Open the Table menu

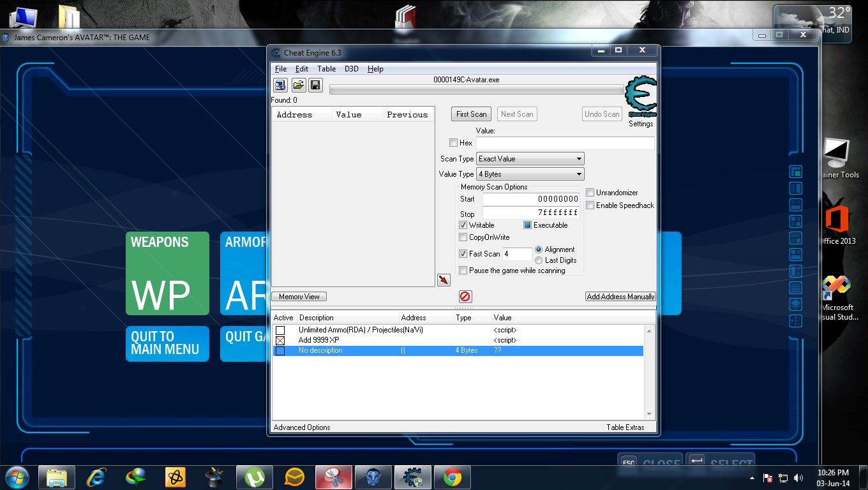click(x=326, y=69)
